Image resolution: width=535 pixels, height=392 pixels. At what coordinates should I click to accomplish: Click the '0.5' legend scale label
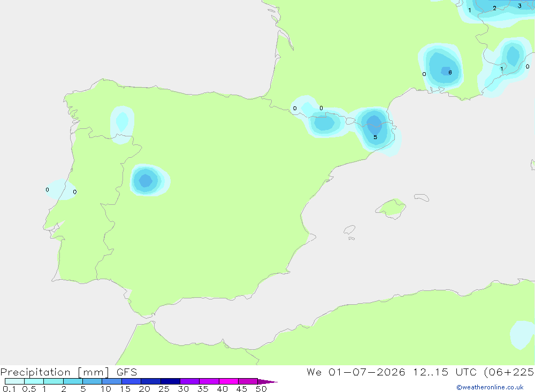(29, 389)
